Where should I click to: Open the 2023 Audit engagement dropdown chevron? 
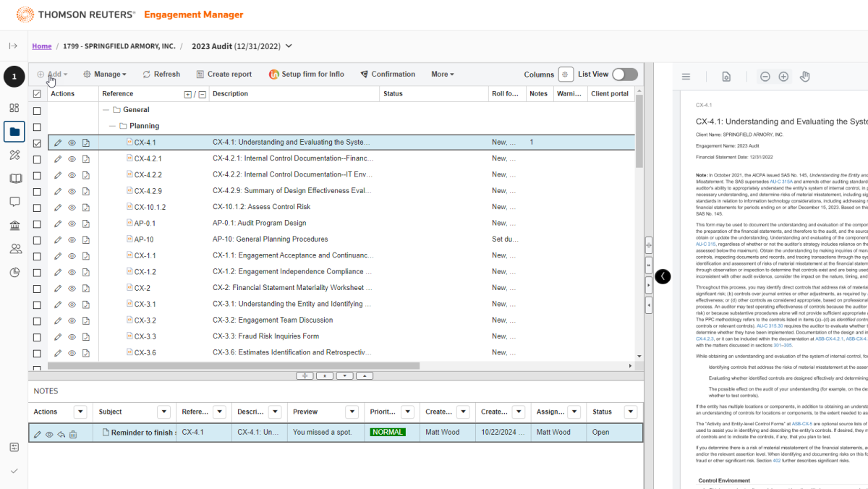click(x=289, y=46)
